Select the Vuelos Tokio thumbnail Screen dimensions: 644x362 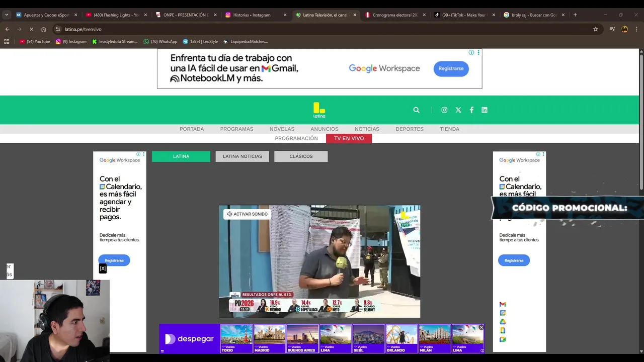pyautogui.click(x=236, y=339)
